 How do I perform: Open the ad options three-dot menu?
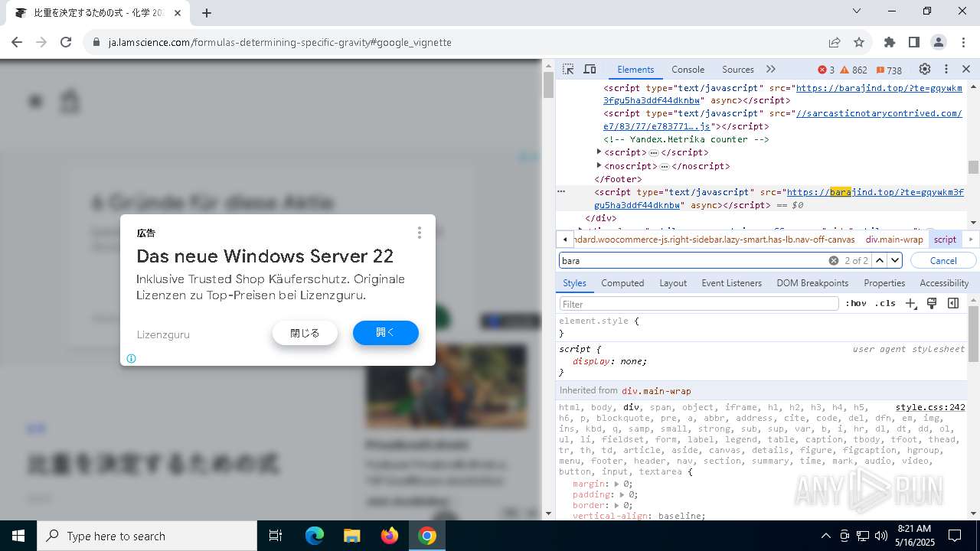[419, 233]
